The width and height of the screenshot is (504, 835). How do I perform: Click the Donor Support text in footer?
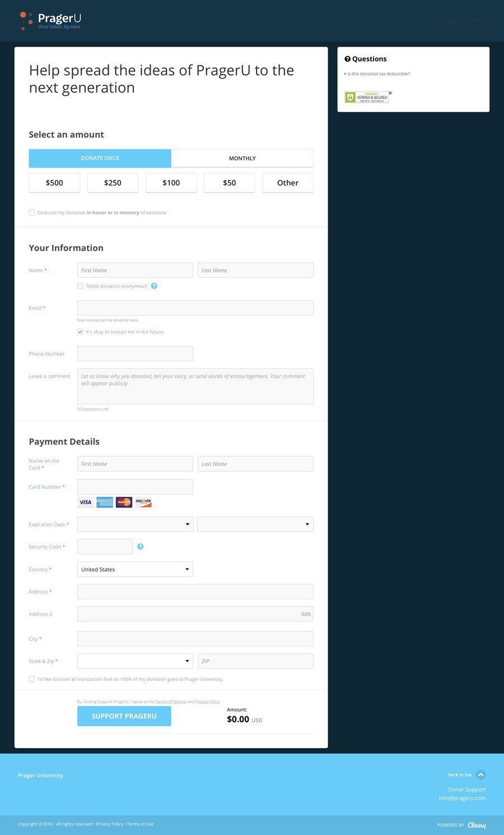click(x=467, y=790)
